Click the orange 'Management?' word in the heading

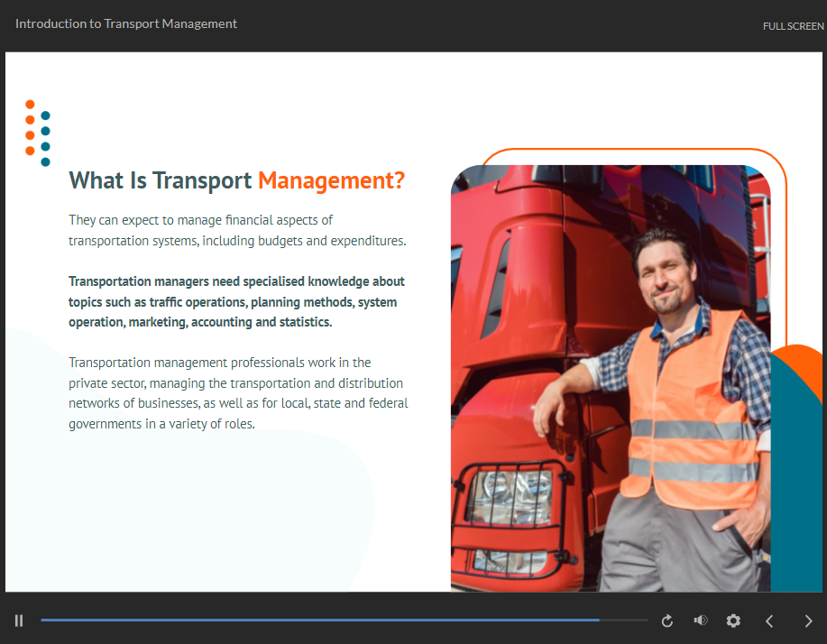(x=331, y=180)
